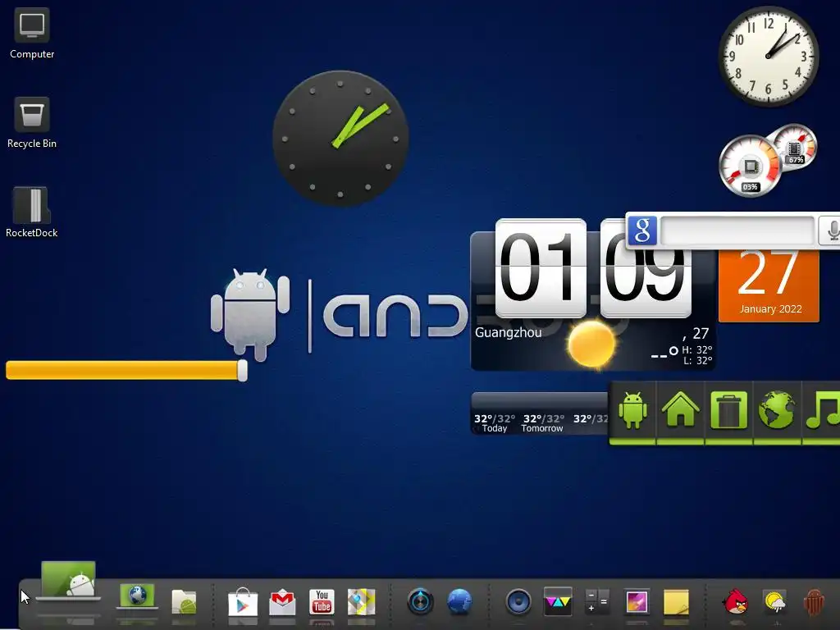Open the blue compass icon in dock

pos(420,601)
